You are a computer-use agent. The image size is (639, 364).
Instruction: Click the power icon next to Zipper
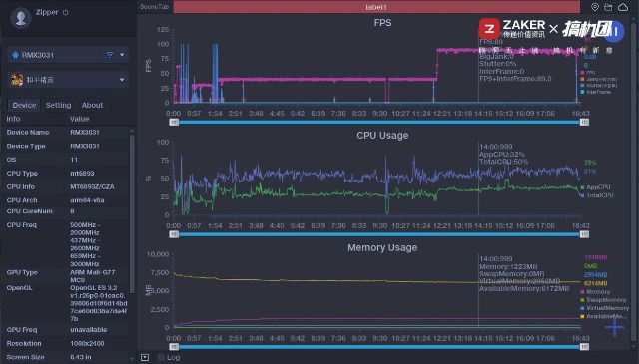click(65, 12)
